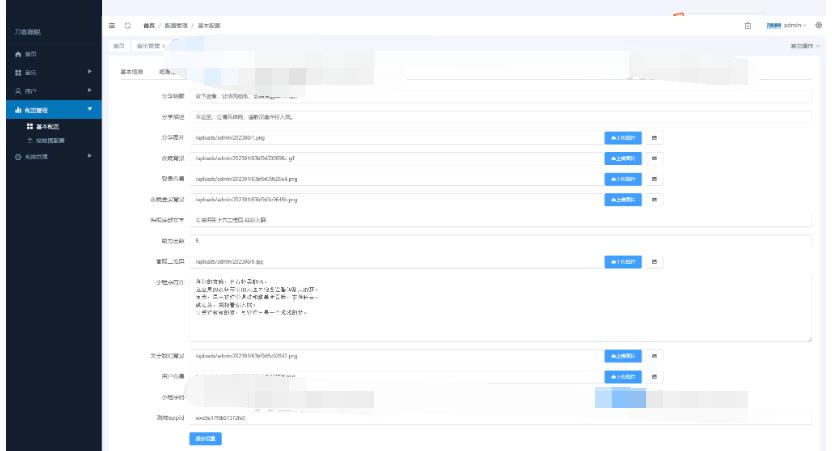Open the image picker icon in the second upload row

(x=655, y=157)
